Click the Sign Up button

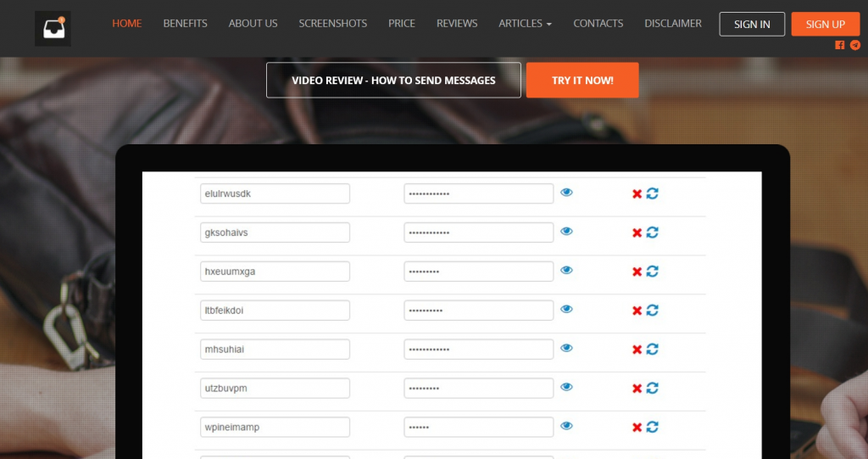(826, 25)
